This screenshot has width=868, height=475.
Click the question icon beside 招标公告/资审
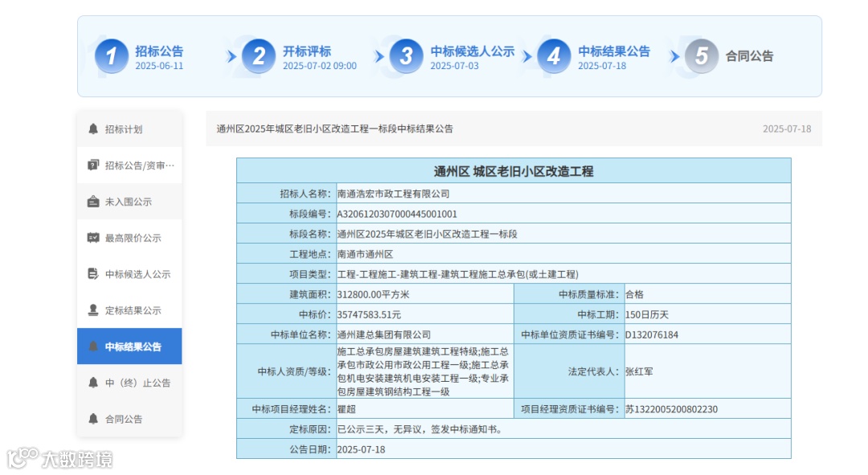93,165
